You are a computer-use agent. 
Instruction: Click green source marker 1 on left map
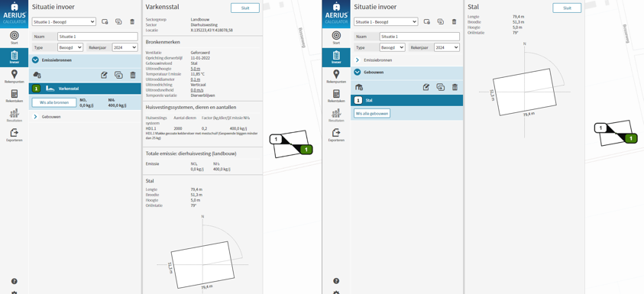306,150
